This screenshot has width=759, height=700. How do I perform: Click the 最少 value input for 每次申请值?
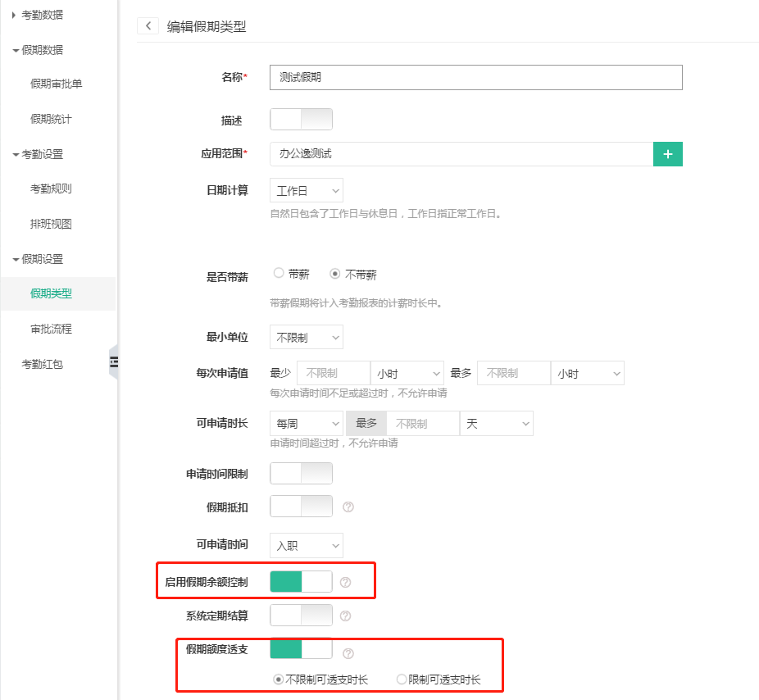click(334, 373)
